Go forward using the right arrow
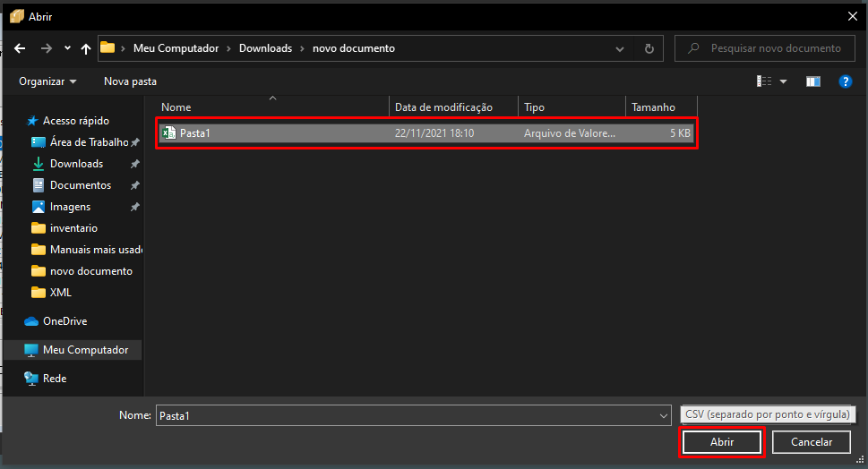 point(47,48)
